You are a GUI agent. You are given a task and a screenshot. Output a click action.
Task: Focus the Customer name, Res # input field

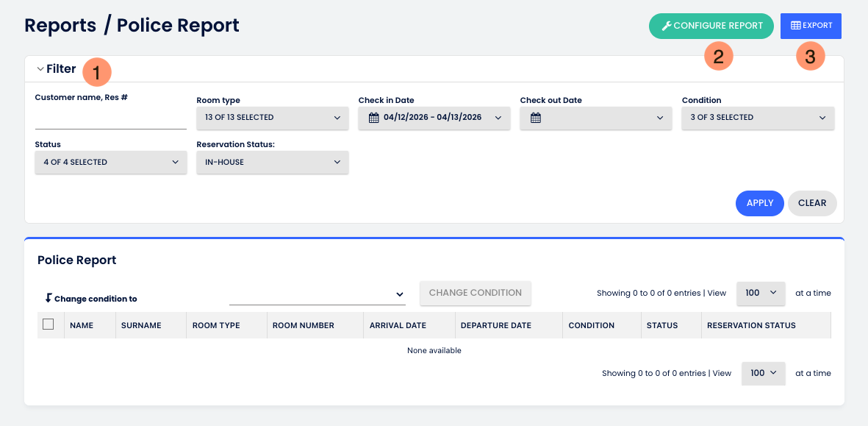[110, 118]
